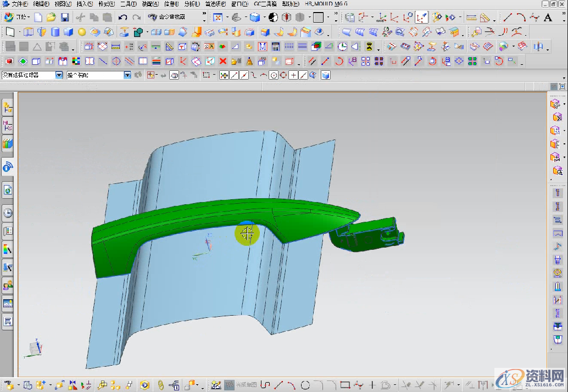Viewport: 568px width, 392px height.
Task: Select the yellow Sphere primitive tool
Action: [x=82, y=32]
